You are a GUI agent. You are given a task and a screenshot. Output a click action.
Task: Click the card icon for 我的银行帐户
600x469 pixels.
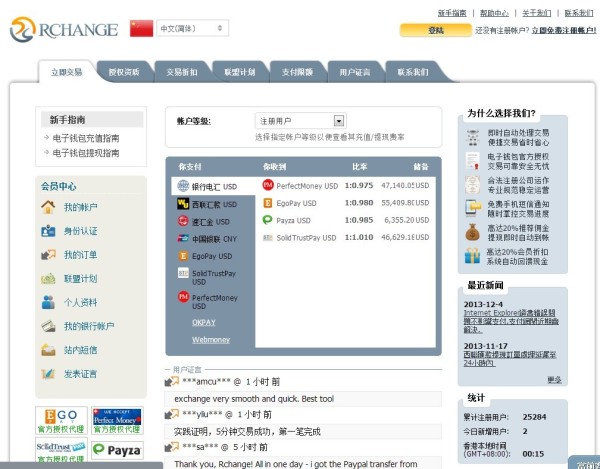[48, 326]
